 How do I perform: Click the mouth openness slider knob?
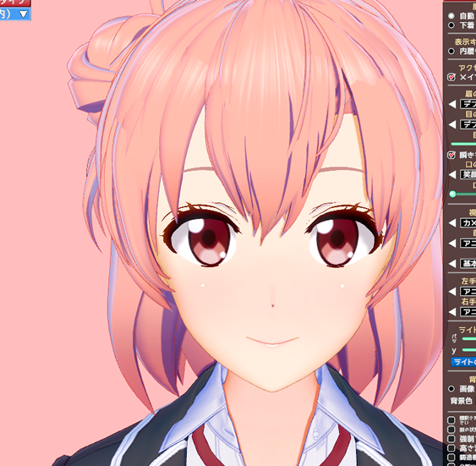click(x=452, y=194)
